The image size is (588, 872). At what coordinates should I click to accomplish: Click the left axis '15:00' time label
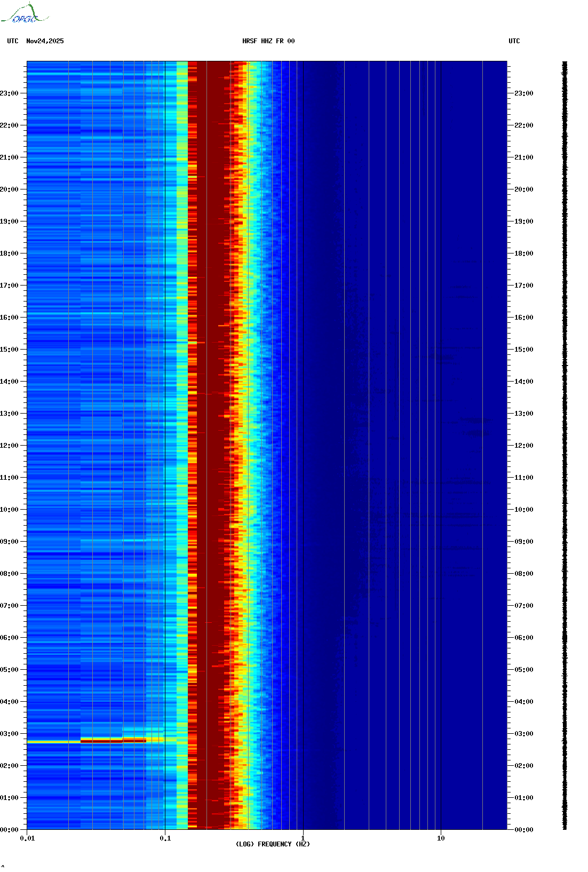9,350
